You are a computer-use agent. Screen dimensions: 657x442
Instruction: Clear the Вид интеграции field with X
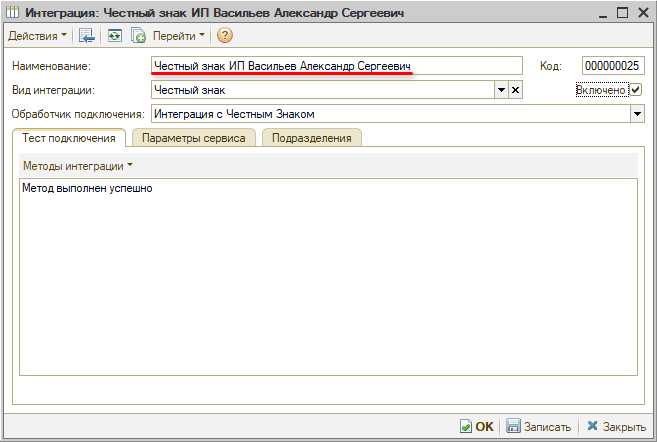[515, 90]
